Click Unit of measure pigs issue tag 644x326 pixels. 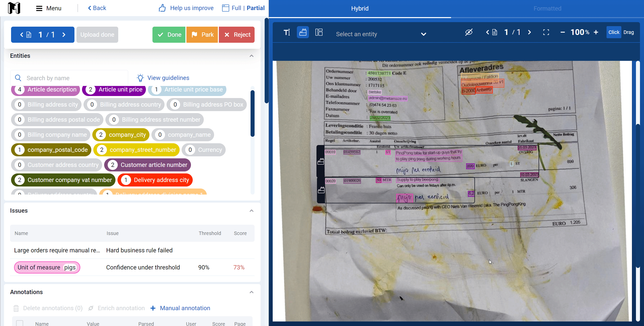(47, 267)
